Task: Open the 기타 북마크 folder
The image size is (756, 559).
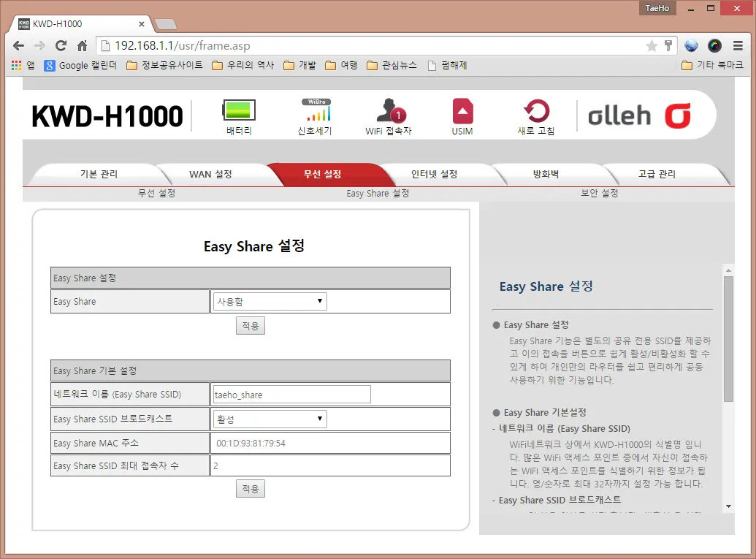Action: 713,65
